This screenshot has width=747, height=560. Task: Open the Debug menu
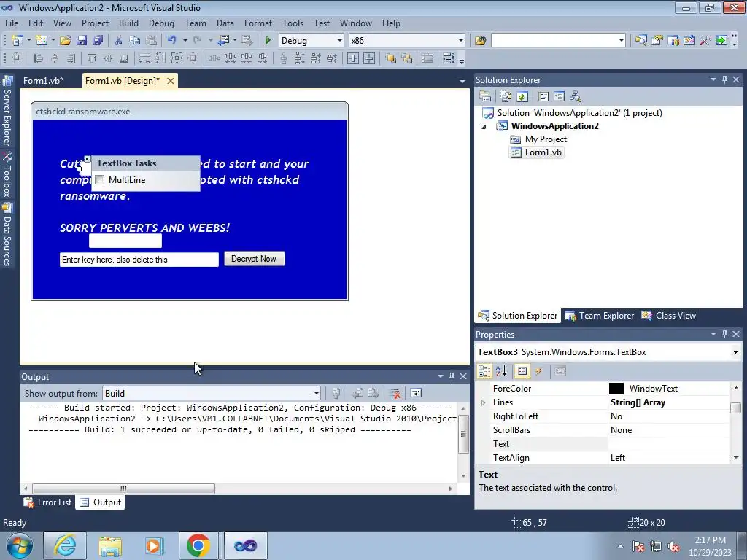point(161,23)
